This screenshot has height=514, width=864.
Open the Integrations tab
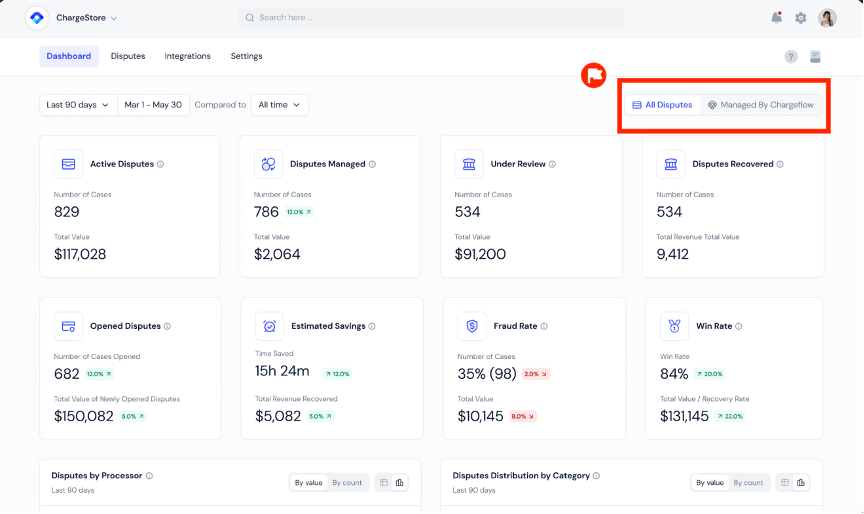(188, 56)
